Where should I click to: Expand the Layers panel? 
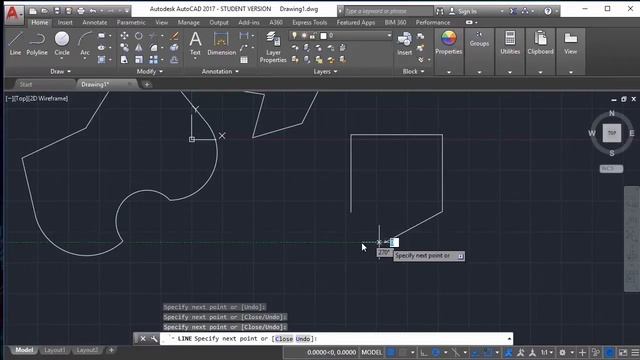pyautogui.click(x=325, y=71)
